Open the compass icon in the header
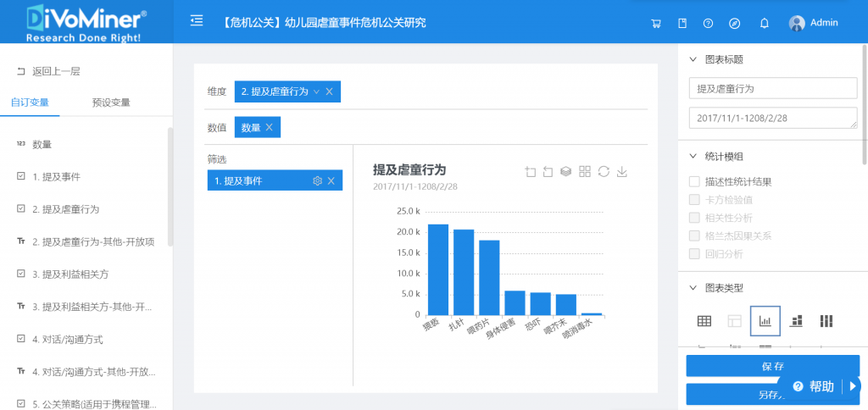The height and width of the screenshot is (410, 868). (735, 23)
